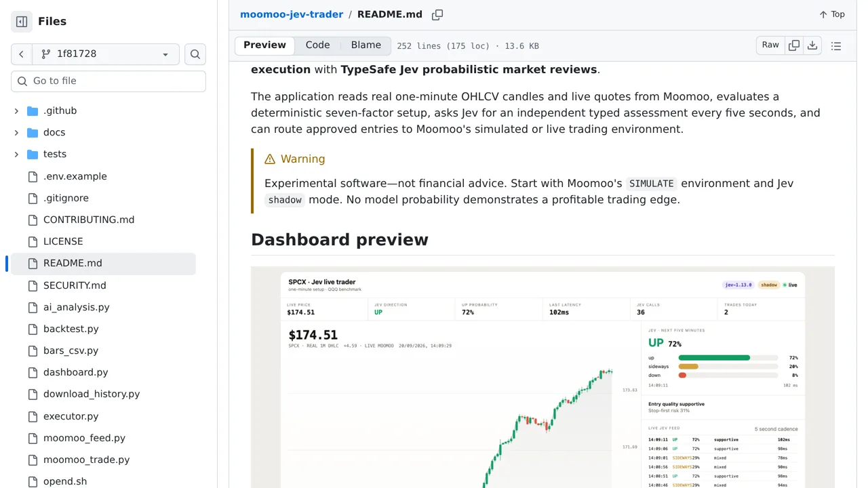Click the bars_csv.py file icon
Image resolution: width=868 pixels, height=488 pixels.
pos(33,350)
